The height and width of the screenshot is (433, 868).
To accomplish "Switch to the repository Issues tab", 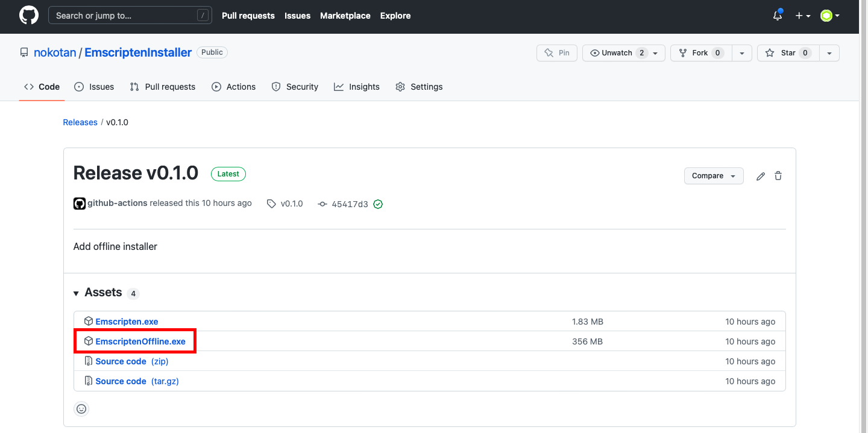I will [x=94, y=87].
